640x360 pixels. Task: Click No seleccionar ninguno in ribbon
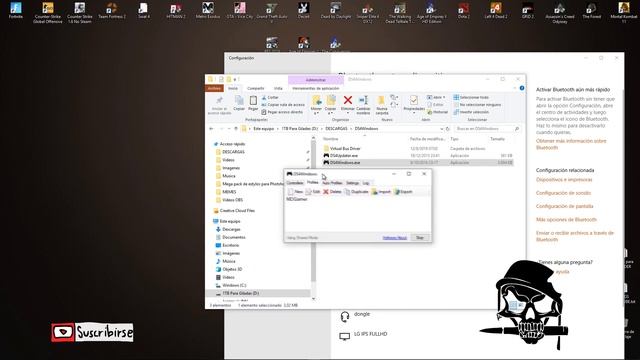click(x=477, y=105)
